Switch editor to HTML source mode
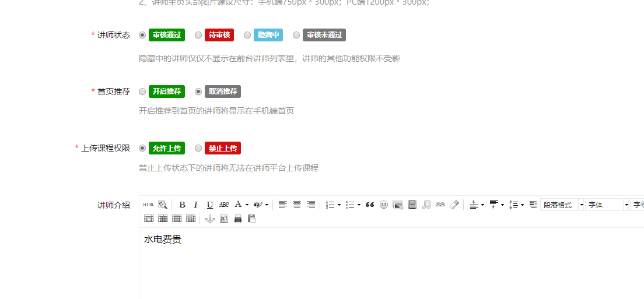The height and width of the screenshot is (299, 644). [x=148, y=205]
